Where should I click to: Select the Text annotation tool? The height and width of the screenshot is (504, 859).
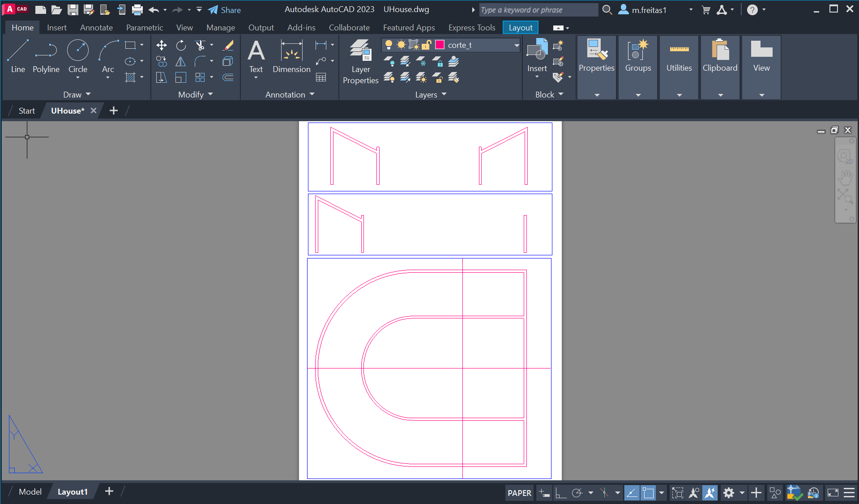(x=256, y=56)
